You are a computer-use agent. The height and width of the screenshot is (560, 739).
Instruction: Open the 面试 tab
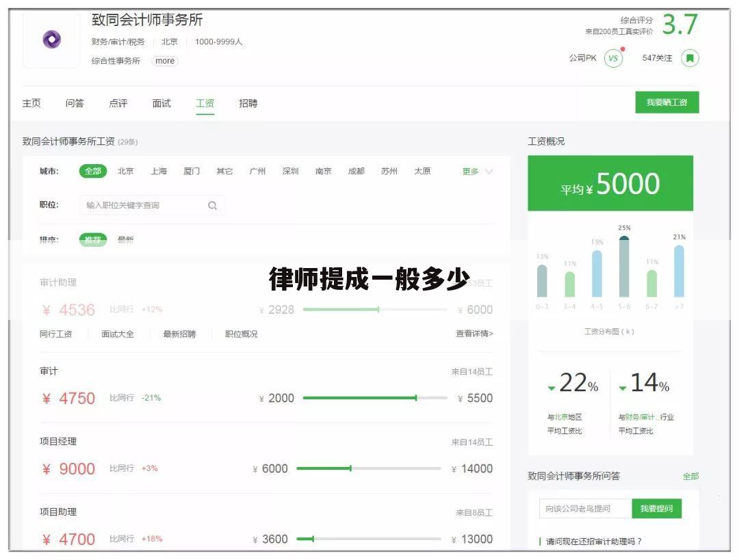tap(161, 103)
